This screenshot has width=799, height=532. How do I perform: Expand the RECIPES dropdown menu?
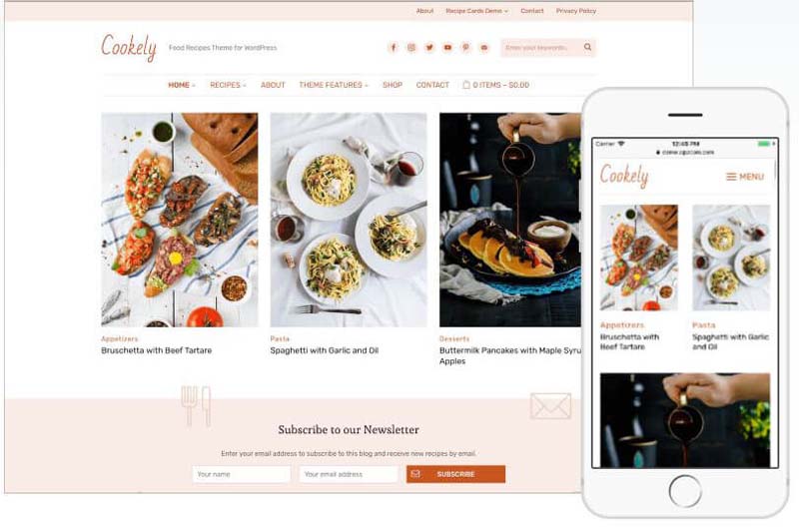pyautogui.click(x=228, y=85)
